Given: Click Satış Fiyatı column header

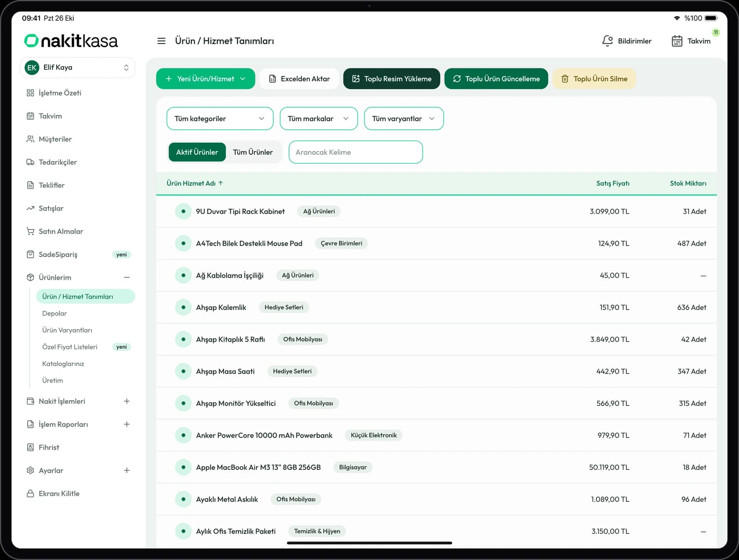Looking at the screenshot, I should [612, 183].
